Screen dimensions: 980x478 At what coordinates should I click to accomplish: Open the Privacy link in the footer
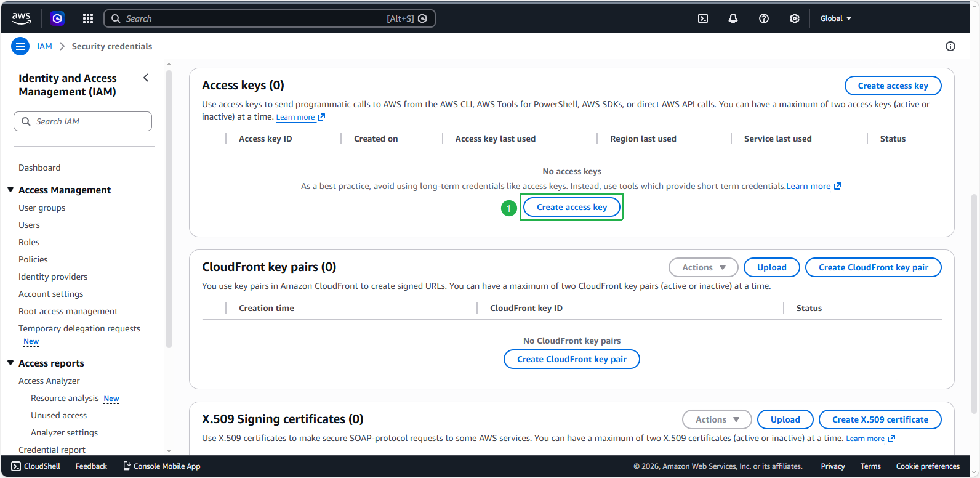(x=833, y=466)
